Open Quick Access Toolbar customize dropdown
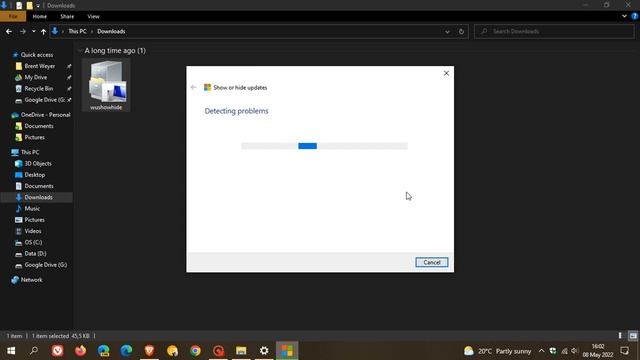 pyautogui.click(x=38, y=6)
